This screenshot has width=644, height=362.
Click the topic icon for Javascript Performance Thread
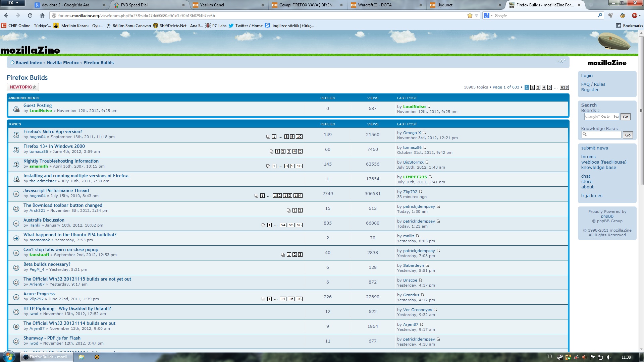coord(16,194)
